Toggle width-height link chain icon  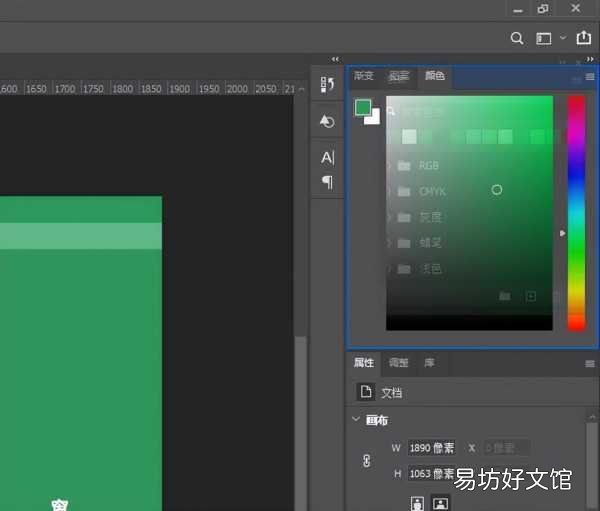[367, 460]
